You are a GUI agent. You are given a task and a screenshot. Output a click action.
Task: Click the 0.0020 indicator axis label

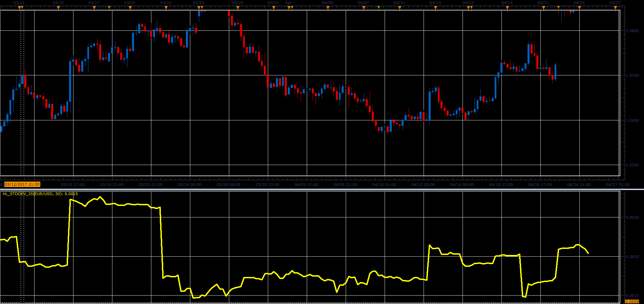(x=632, y=217)
